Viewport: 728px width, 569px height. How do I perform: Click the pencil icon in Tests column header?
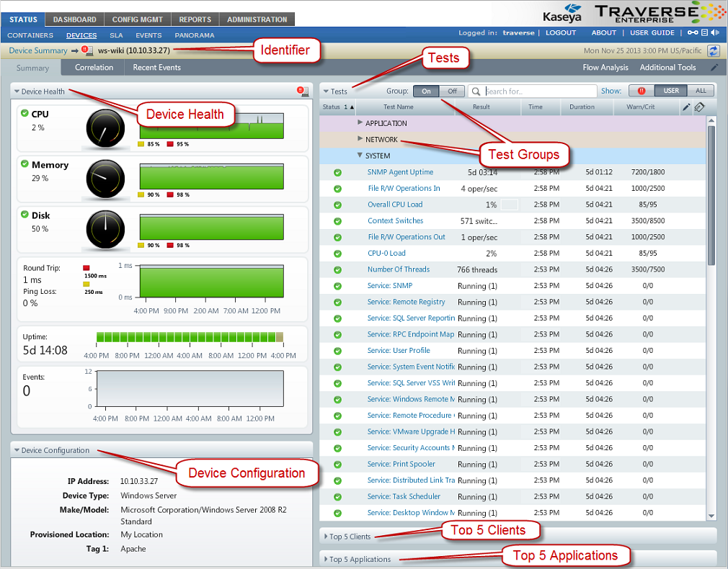pos(686,107)
